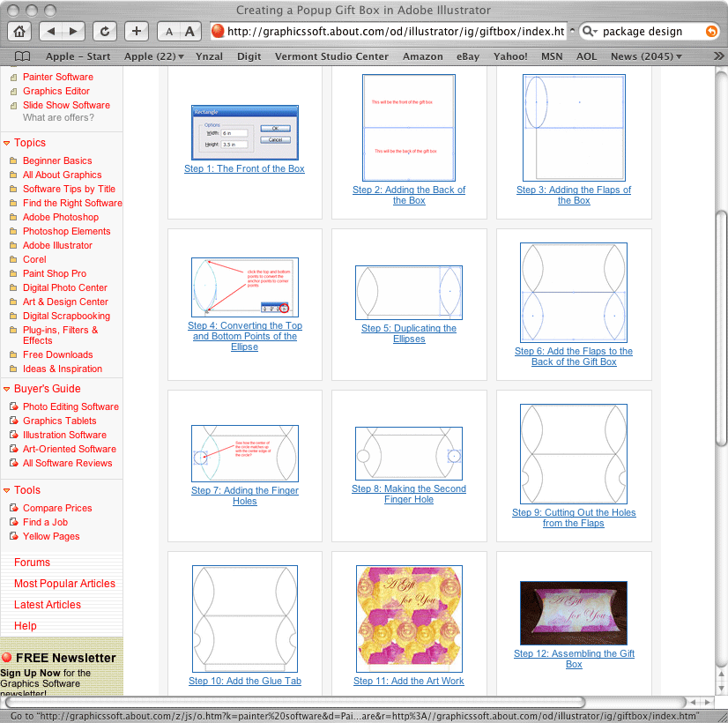Open the MSN bookmark

point(552,56)
